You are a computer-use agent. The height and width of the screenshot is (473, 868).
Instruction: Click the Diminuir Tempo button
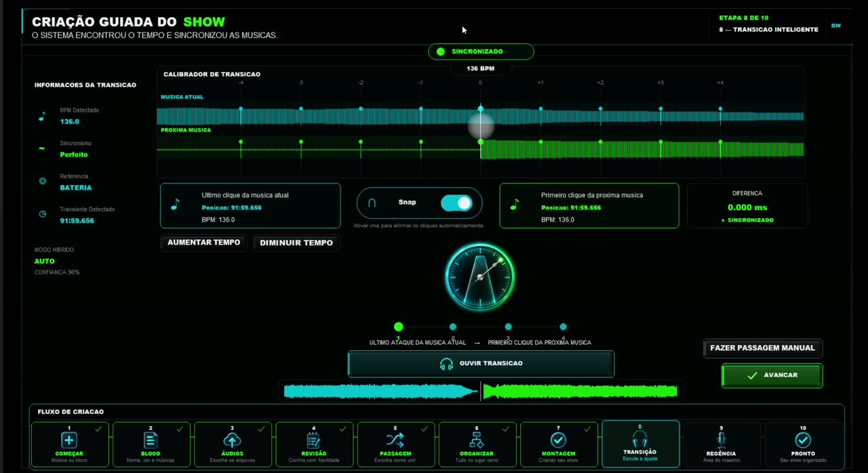click(296, 243)
